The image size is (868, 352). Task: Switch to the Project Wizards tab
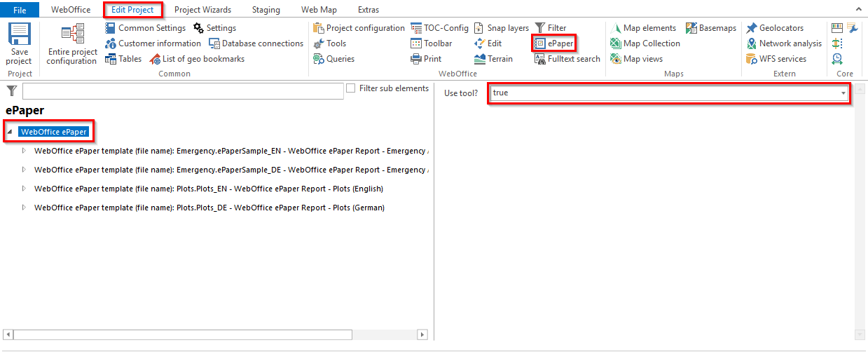[x=202, y=10]
